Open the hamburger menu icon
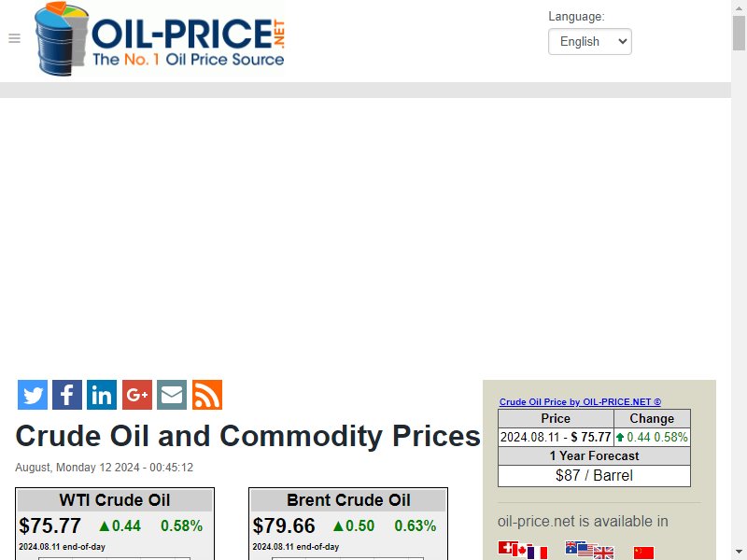This screenshot has height=560, width=747. tap(14, 38)
